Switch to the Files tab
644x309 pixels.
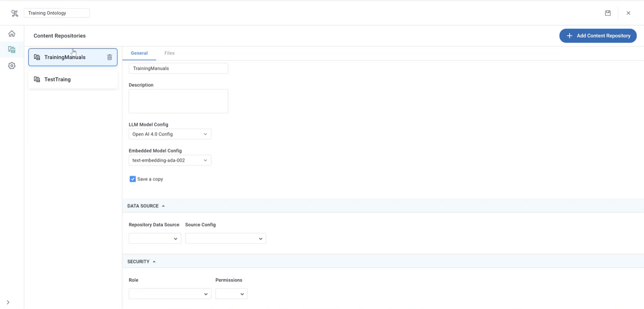point(169,53)
